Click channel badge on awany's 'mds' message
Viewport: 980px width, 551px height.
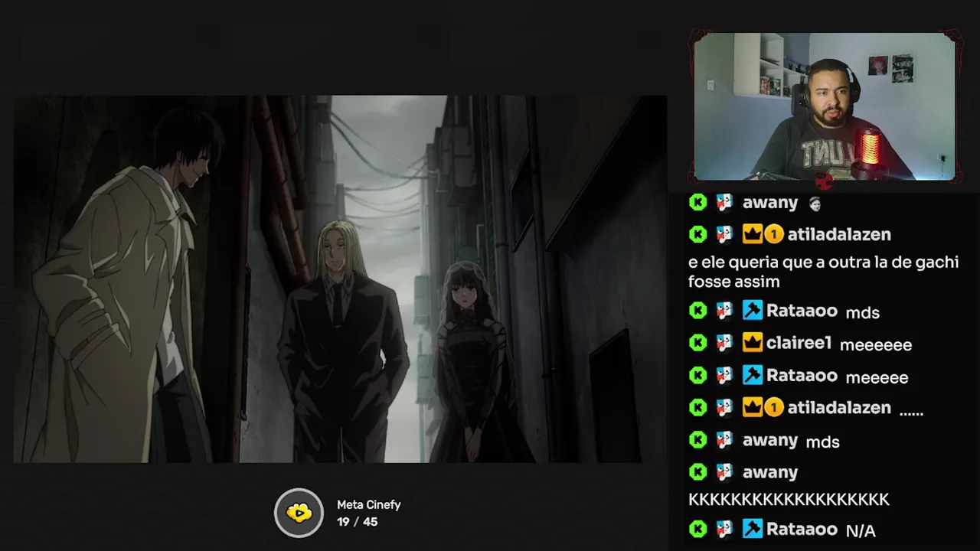[724, 440]
